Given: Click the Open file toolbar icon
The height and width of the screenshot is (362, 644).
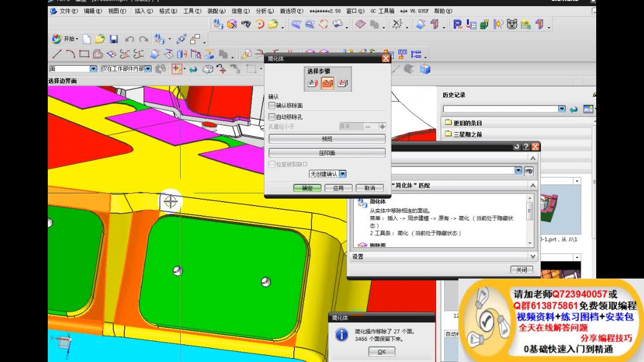Looking at the screenshot, I should (x=99, y=39).
